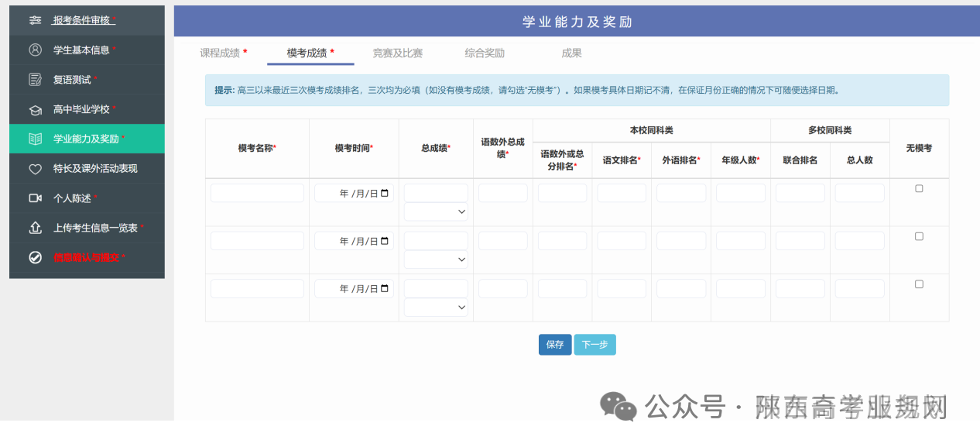Click the sliders icon beside 报考条件审核
The image size is (980, 447).
point(35,20)
